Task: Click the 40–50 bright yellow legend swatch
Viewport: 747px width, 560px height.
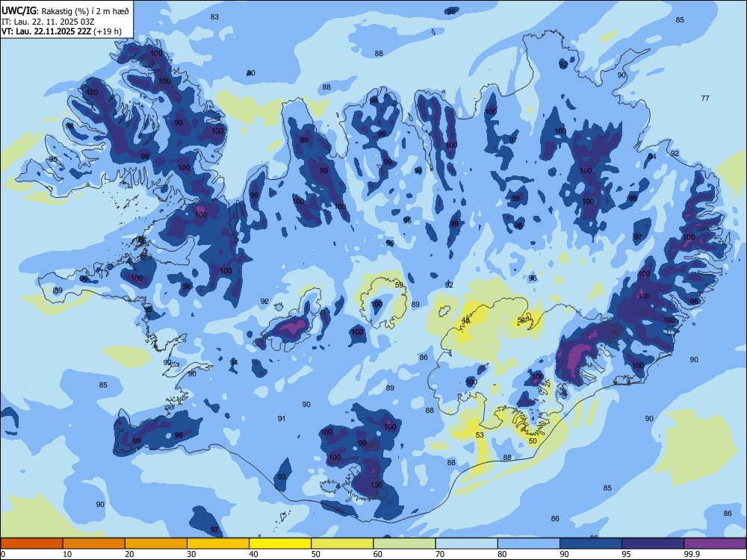Action: pyautogui.click(x=280, y=544)
